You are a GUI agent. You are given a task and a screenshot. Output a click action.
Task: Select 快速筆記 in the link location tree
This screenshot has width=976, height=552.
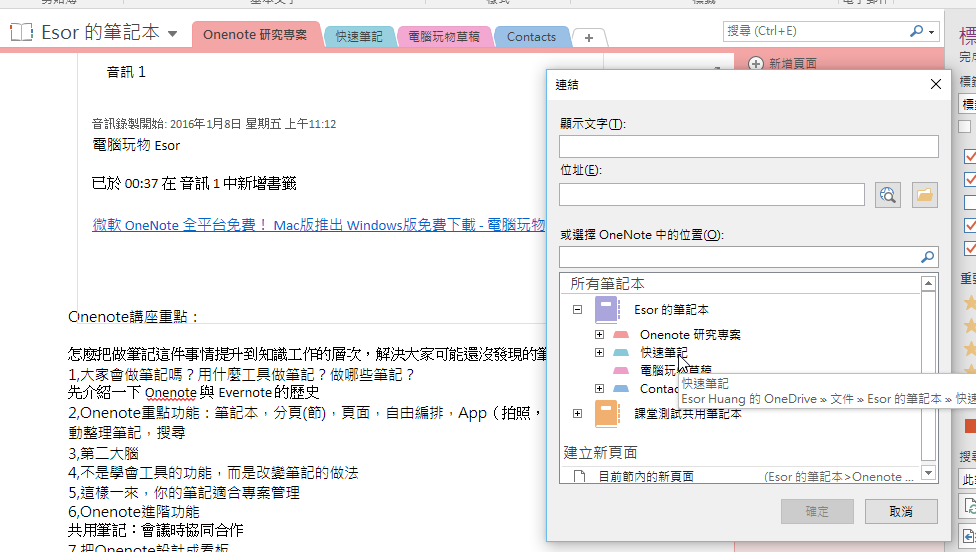[664, 353]
